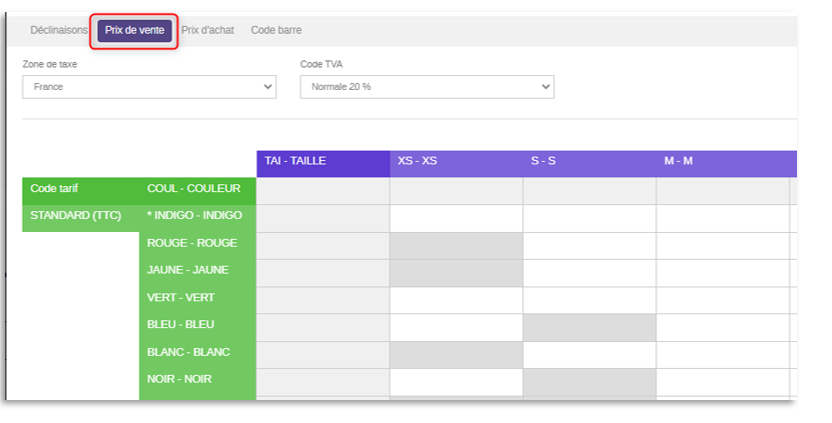This screenshot has height=423, width=832.
Task: Select the S - S size header
Action: (x=590, y=163)
